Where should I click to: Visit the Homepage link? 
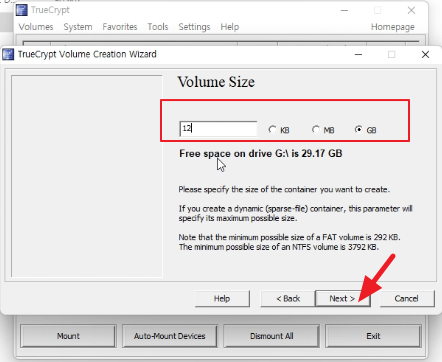(393, 27)
